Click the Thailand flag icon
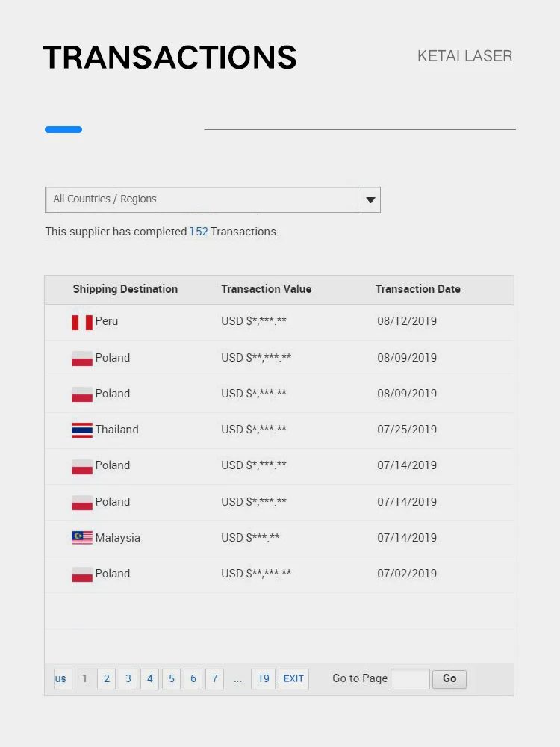This screenshot has height=747, width=560. click(82, 430)
